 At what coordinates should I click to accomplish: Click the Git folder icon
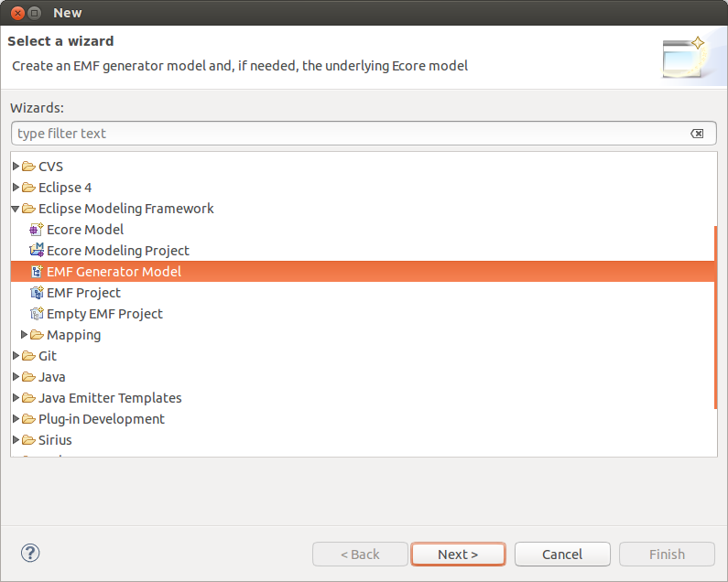pos(28,355)
